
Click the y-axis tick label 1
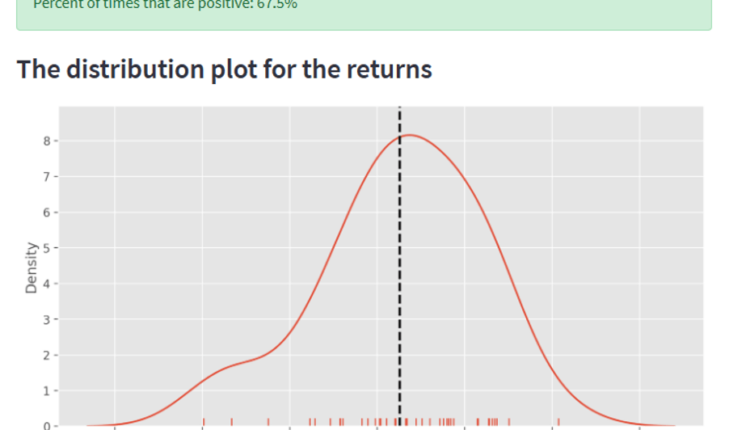pyautogui.click(x=46, y=390)
